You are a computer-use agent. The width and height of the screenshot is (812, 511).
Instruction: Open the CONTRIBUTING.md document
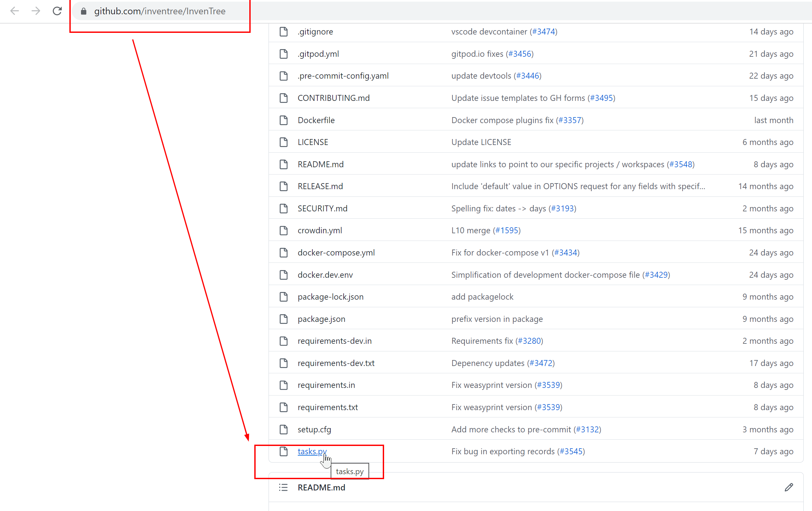(x=333, y=98)
